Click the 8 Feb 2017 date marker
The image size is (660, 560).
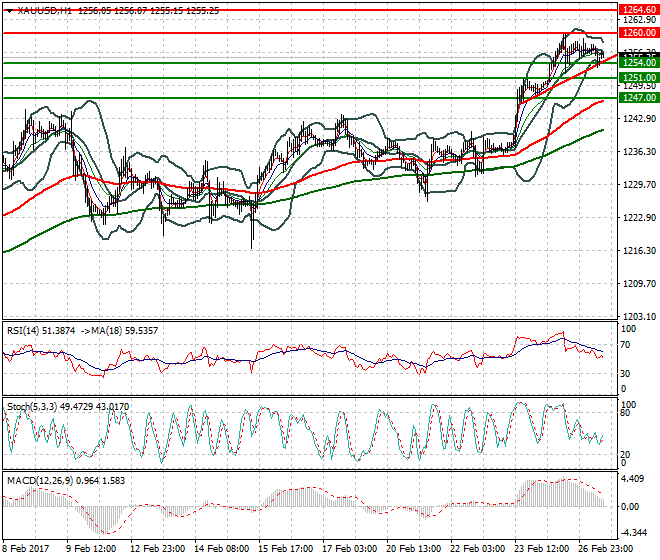coord(26,549)
